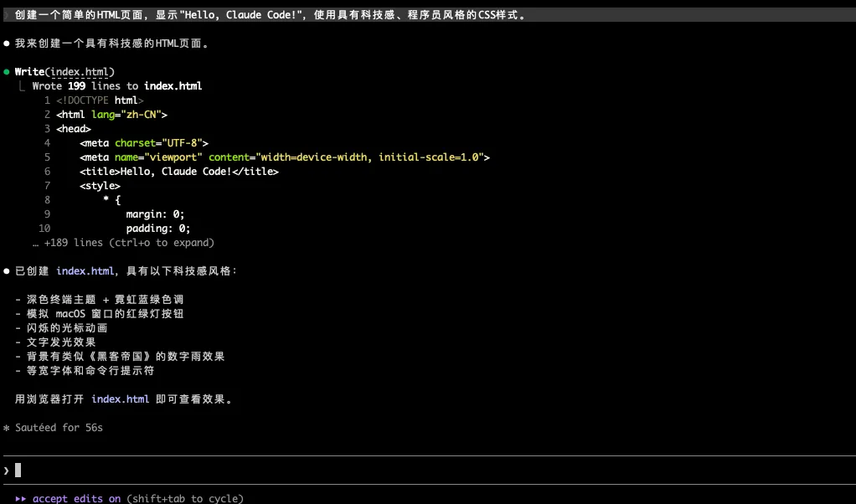Click the user prompt text at top
The image size is (856, 504).
coord(271,15)
